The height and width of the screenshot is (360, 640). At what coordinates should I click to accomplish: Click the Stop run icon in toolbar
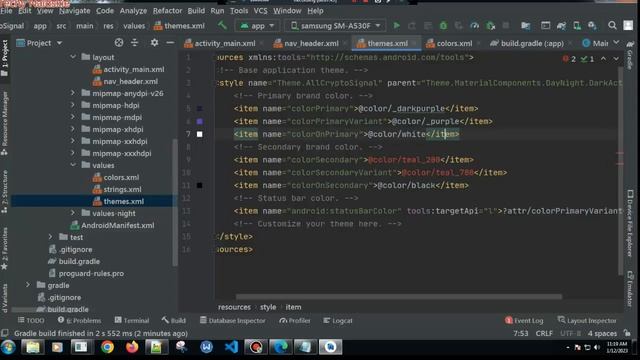point(506,26)
